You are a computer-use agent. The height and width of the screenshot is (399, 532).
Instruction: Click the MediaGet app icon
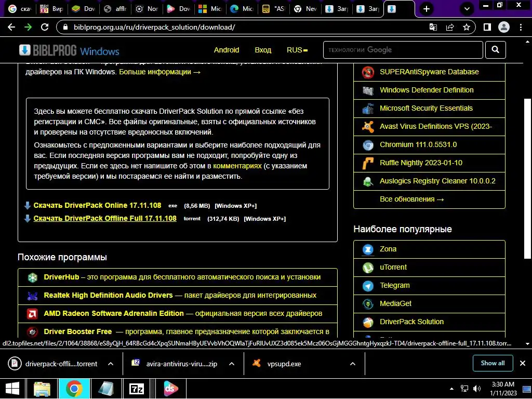[368, 304]
